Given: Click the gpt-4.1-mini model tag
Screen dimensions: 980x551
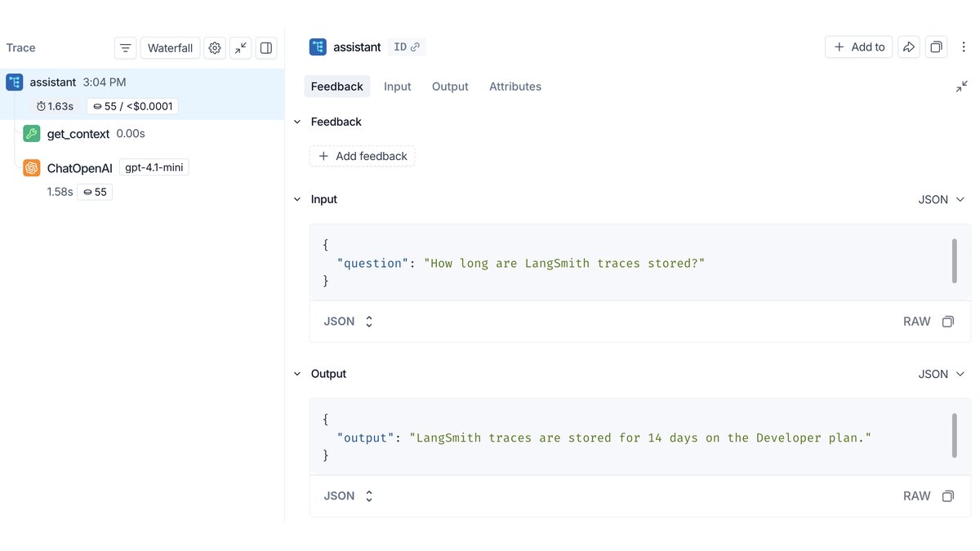Looking at the screenshot, I should tap(154, 168).
